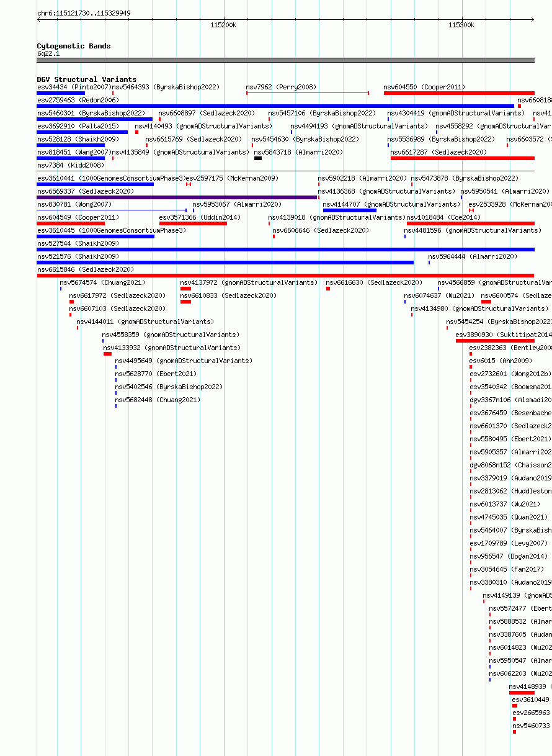
Task: Click the nsv5402546 (ByrskaBishop2022) label
Action: [x=169, y=387]
